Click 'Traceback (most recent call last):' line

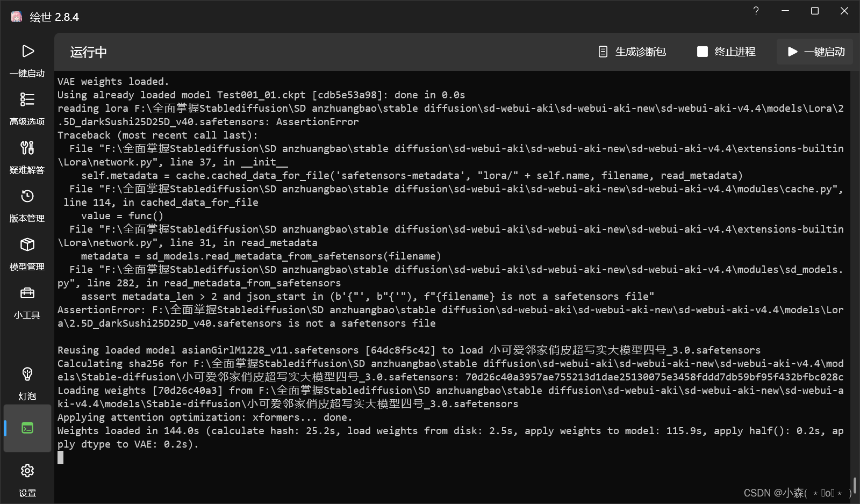(x=157, y=135)
